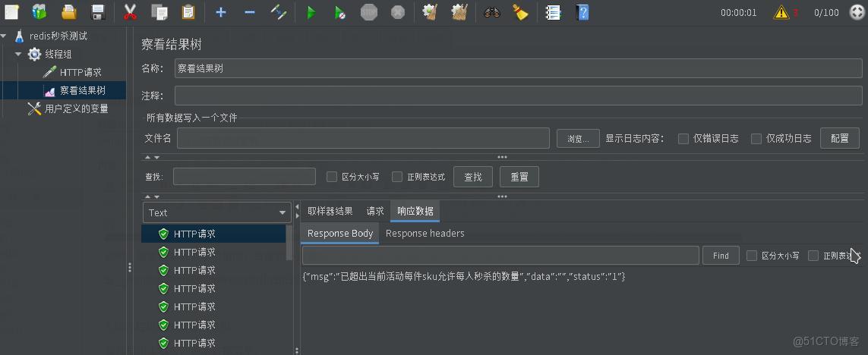Viewport: 868px width, 355px height.
Task: Toggle 正则表达式 checkbox next to 查找 button
Action: click(x=397, y=177)
